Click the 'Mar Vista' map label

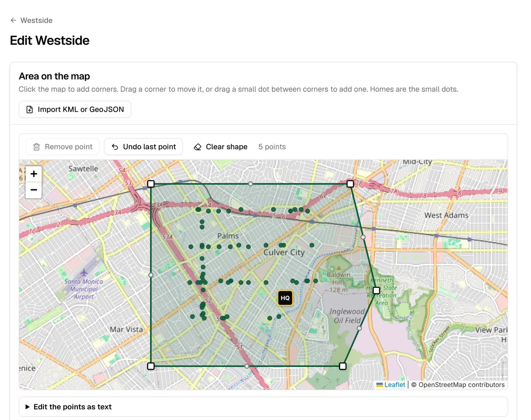pyautogui.click(x=126, y=329)
